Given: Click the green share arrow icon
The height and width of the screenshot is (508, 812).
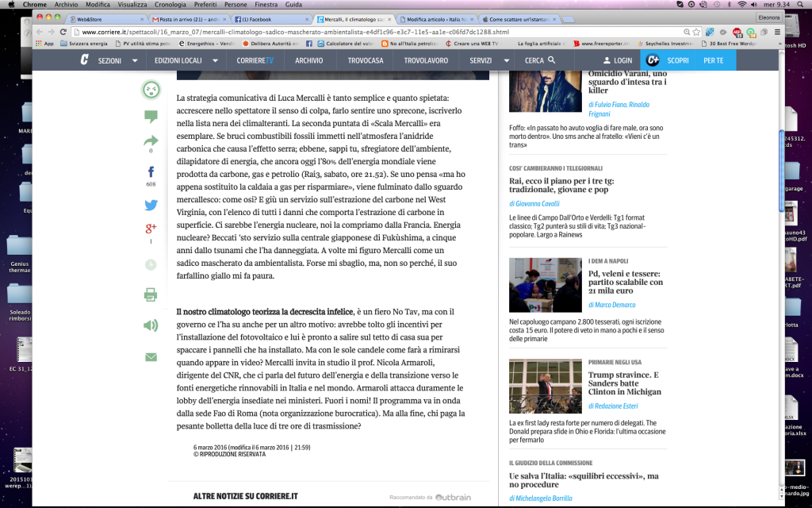Looking at the screenshot, I should pyautogui.click(x=151, y=141).
